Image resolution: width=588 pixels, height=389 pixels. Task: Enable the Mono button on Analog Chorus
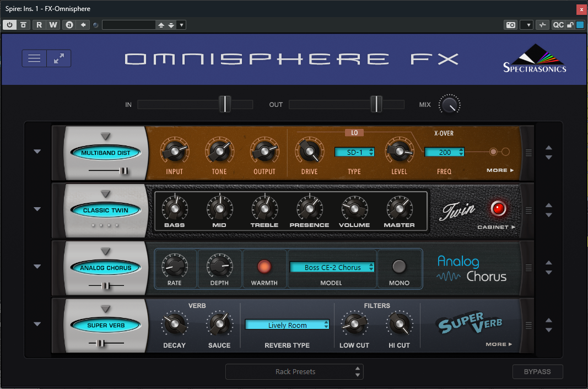399,267
